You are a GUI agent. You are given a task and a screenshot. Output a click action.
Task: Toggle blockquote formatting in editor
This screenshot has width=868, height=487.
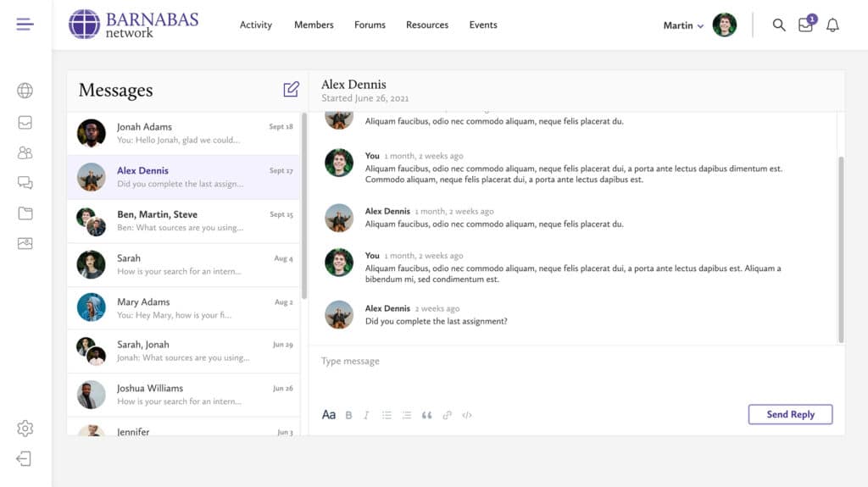(x=426, y=415)
